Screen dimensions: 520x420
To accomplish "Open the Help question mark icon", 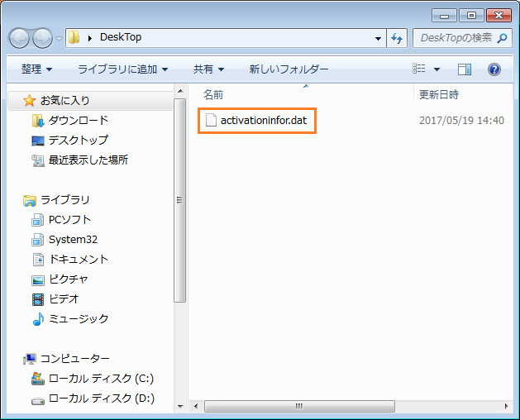I will coord(494,69).
